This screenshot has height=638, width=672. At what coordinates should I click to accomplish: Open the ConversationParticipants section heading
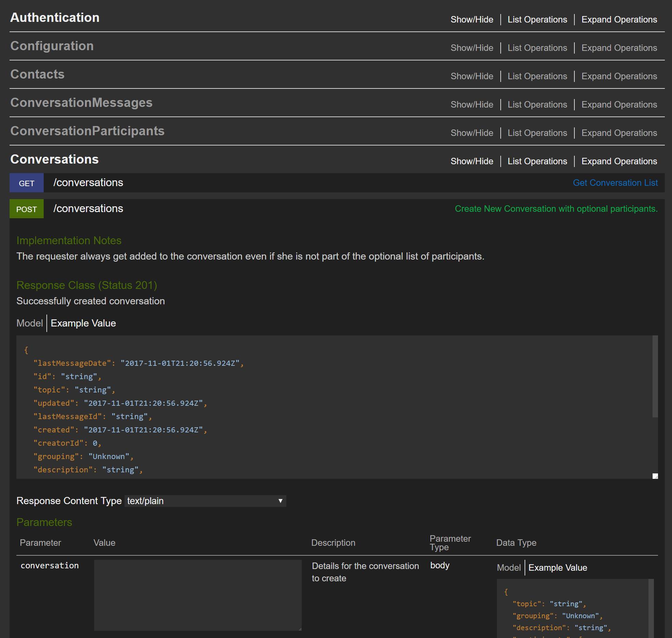click(87, 131)
